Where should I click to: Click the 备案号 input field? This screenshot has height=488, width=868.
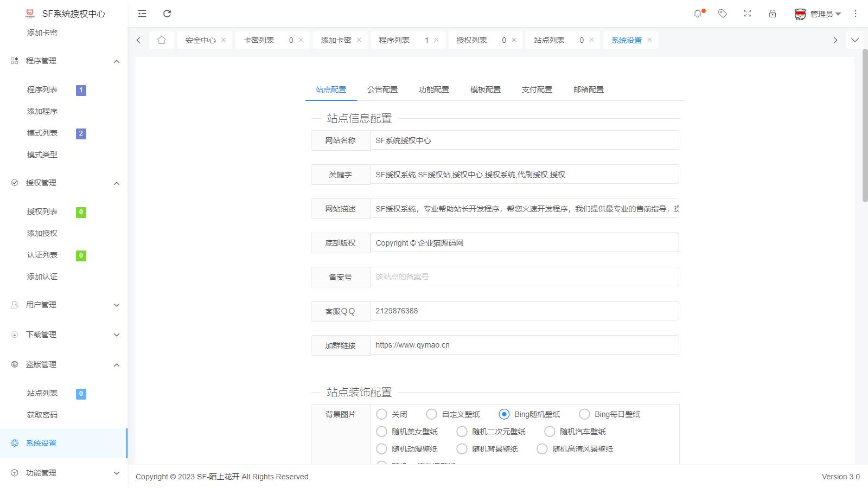(524, 277)
